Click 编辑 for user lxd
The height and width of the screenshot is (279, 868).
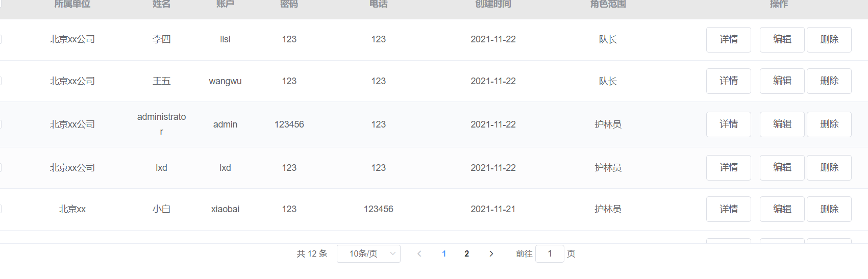point(782,168)
